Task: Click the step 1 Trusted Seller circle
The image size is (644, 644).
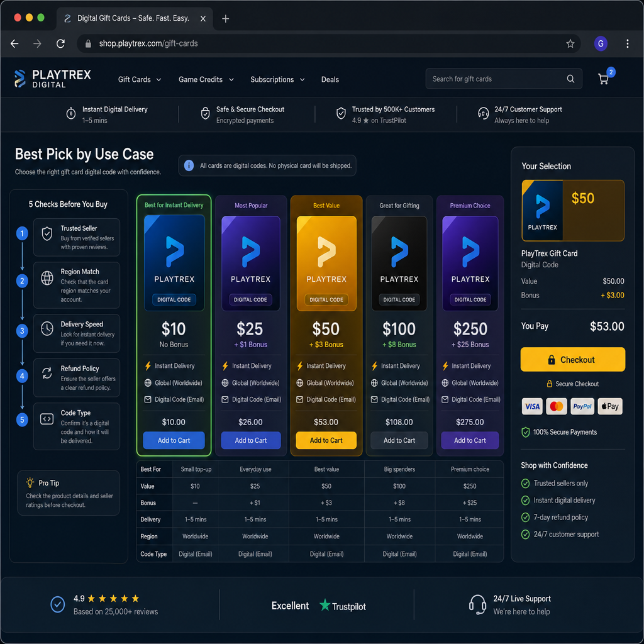Action: (x=22, y=234)
